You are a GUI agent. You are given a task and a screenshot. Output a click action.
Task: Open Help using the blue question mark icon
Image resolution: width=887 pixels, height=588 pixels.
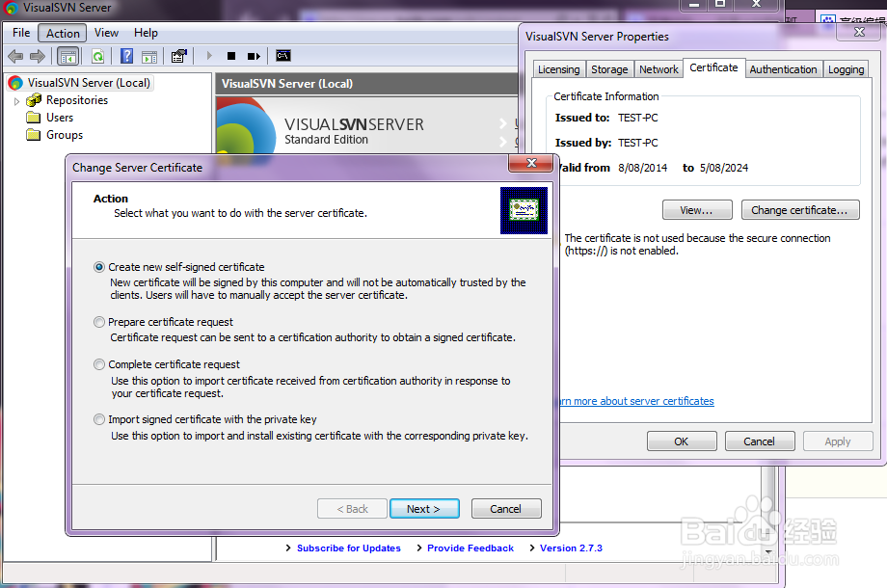[125, 55]
